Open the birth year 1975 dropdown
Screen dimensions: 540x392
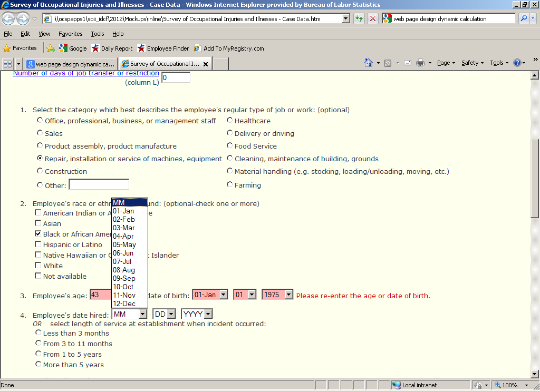tap(288, 295)
